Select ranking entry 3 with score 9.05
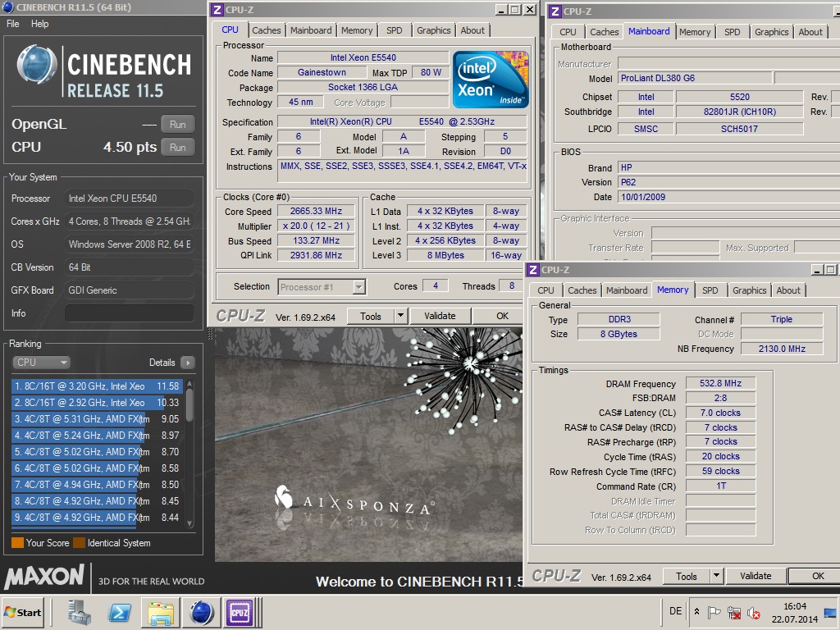The height and width of the screenshot is (630, 840). point(97,419)
